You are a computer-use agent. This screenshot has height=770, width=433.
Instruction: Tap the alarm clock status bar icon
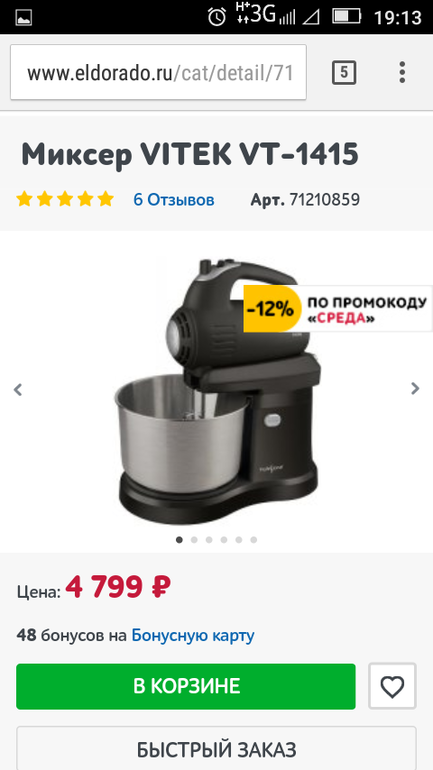(x=216, y=17)
